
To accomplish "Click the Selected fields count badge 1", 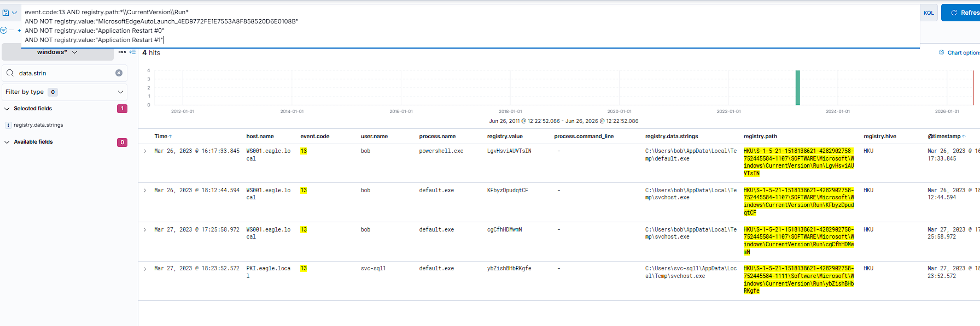I will click(x=122, y=109).
